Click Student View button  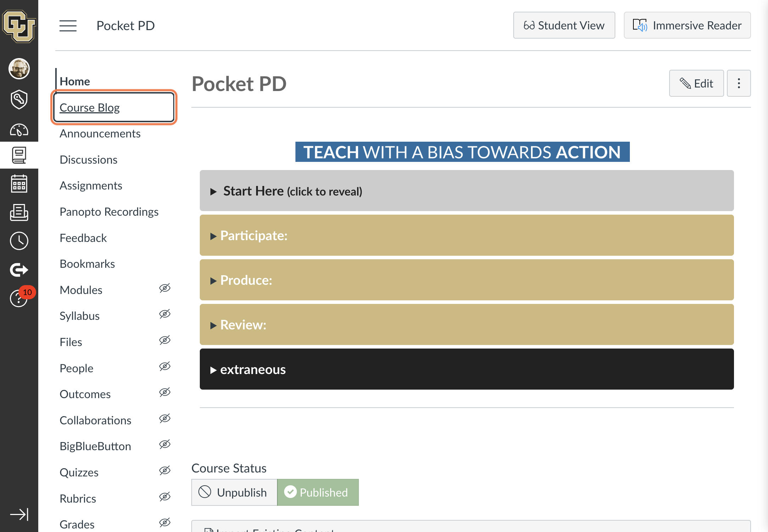pyautogui.click(x=564, y=26)
